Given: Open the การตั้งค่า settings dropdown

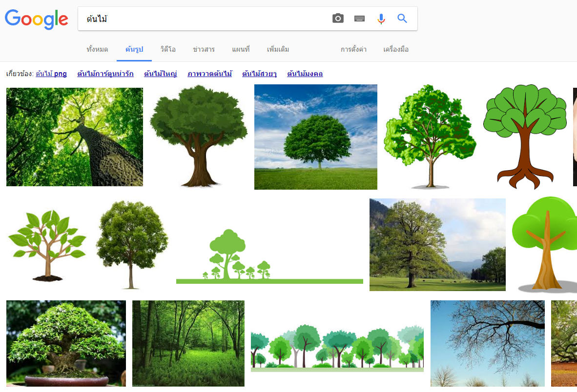Looking at the screenshot, I should point(353,50).
